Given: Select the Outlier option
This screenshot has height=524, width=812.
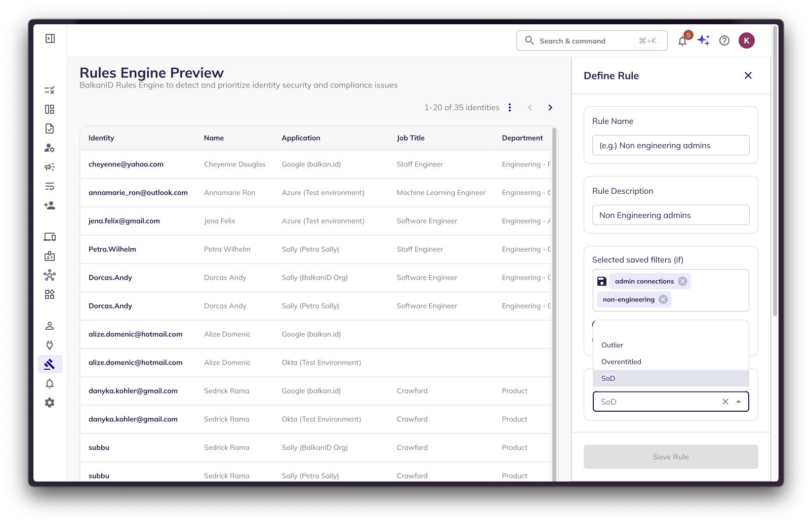Looking at the screenshot, I should [x=613, y=345].
